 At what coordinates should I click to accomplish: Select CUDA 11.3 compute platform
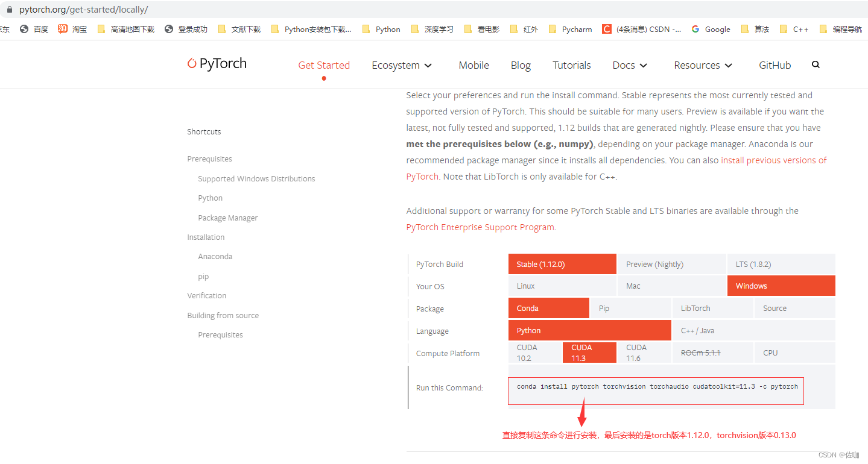[x=589, y=353]
